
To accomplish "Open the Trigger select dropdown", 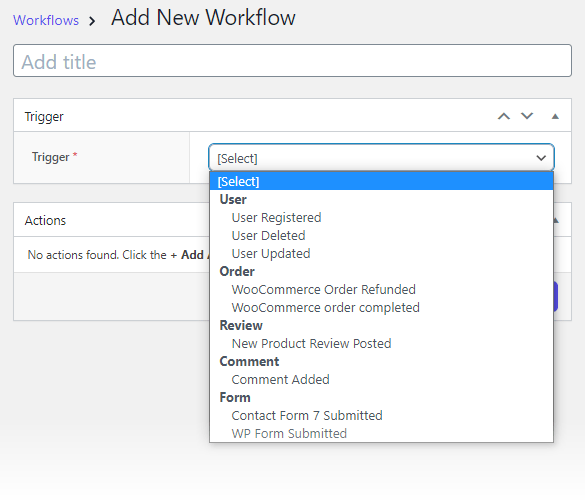I will tap(381, 158).
